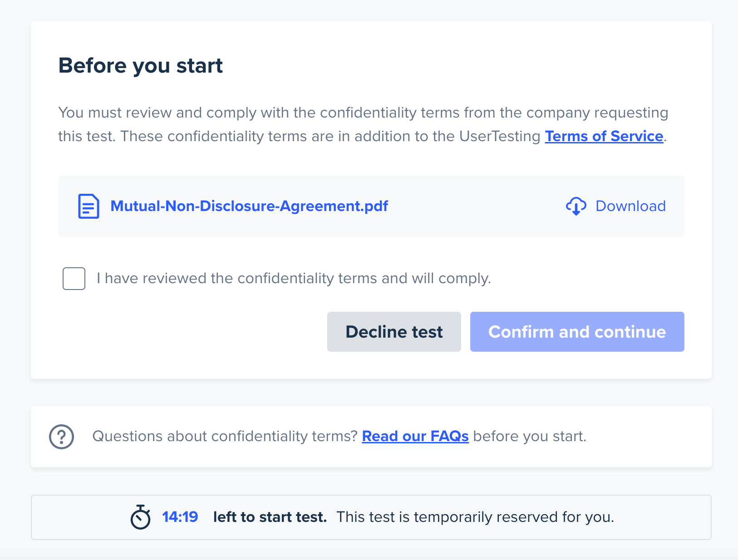Click the stopwatch timer icon

click(x=140, y=517)
